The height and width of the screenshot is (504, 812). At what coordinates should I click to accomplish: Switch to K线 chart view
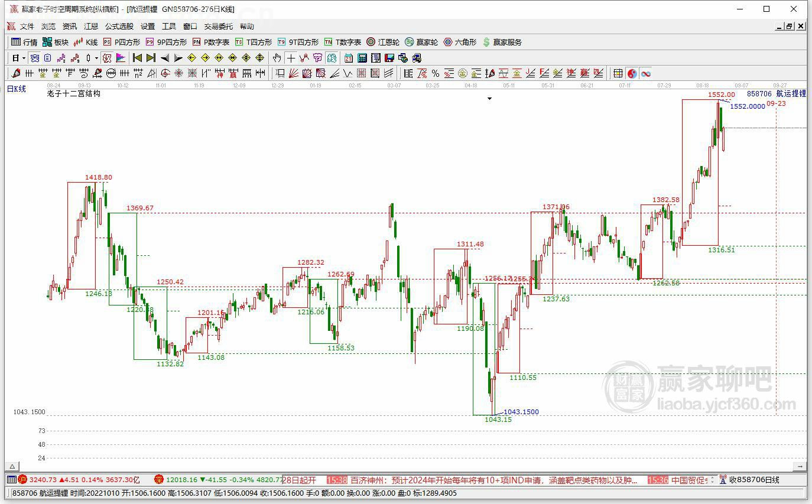click(86, 42)
